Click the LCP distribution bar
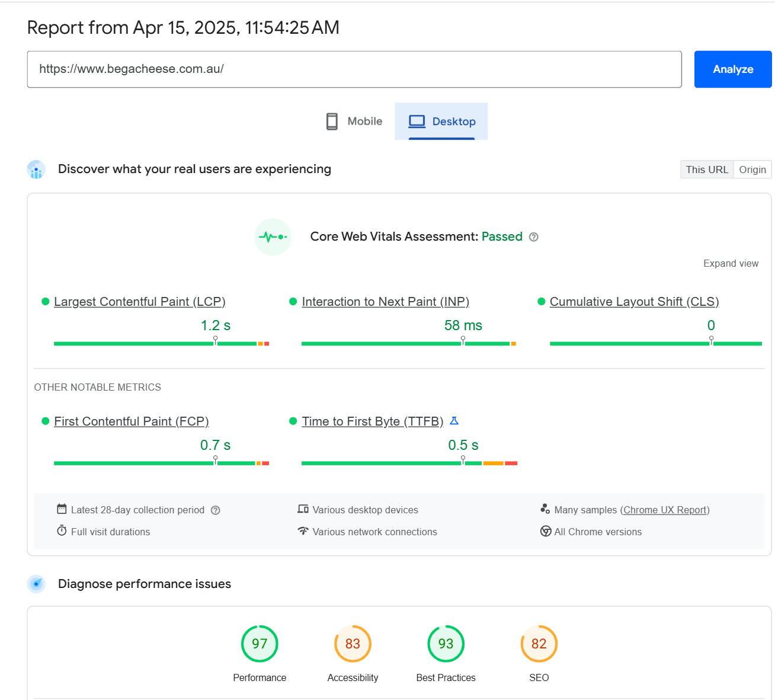The height and width of the screenshot is (700, 775). coord(162,344)
